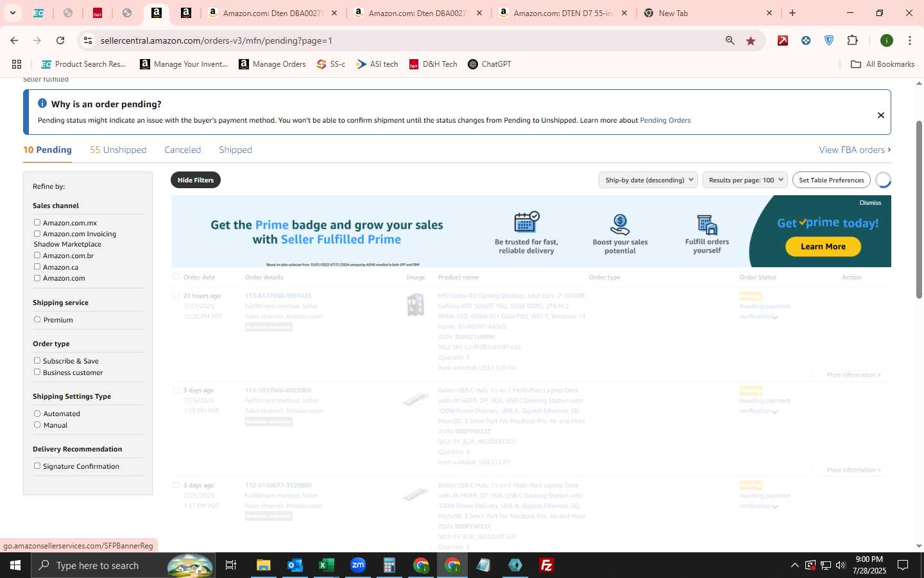Check the Signature Confirmation filter
The height and width of the screenshot is (578, 924).
tap(37, 466)
